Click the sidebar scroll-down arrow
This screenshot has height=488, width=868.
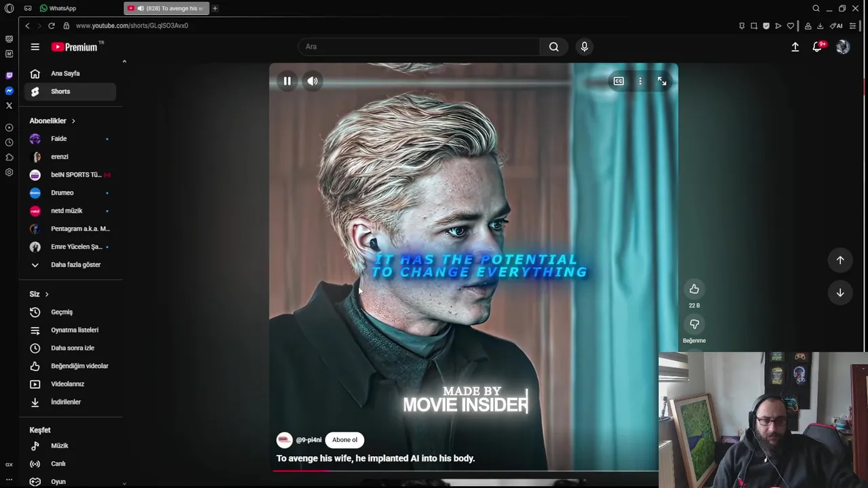click(124, 484)
